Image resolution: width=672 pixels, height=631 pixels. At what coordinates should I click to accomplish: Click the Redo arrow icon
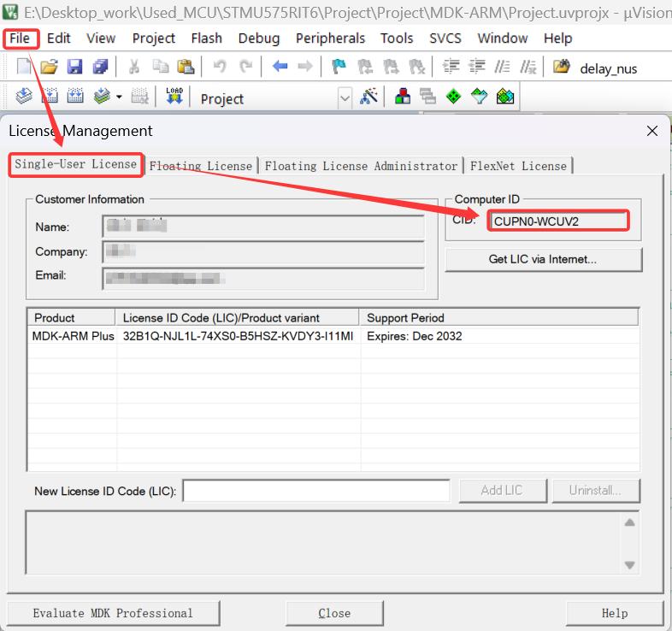(x=246, y=67)
